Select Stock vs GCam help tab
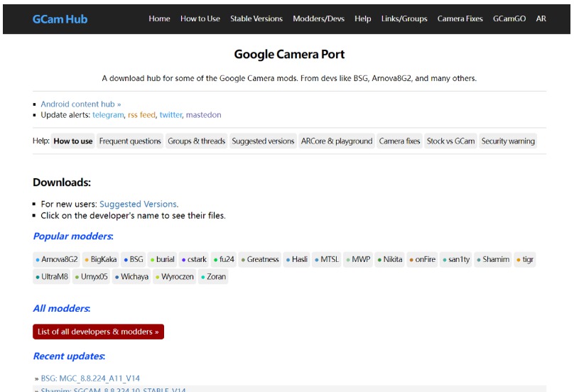574x392 pixels. coord(450,141)
